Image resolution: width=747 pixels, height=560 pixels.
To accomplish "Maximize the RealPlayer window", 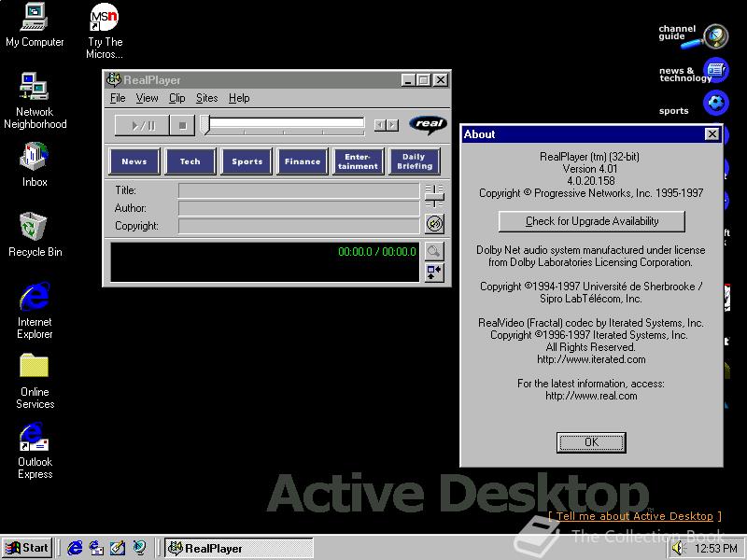I will pos(423,80).
